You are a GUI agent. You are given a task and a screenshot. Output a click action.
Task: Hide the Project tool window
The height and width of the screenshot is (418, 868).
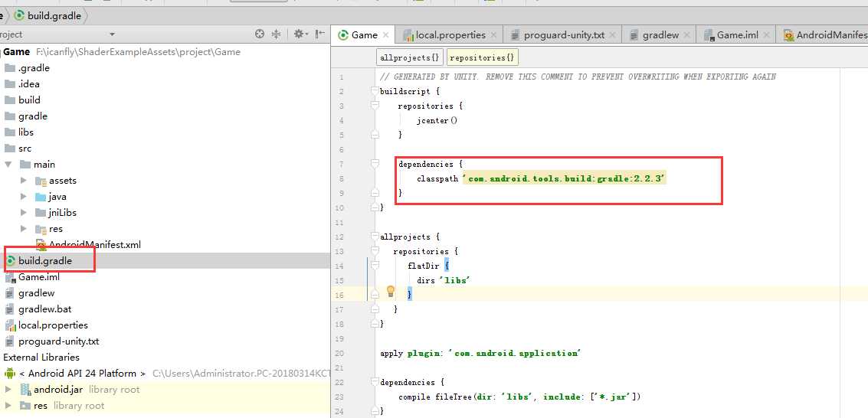318,34
